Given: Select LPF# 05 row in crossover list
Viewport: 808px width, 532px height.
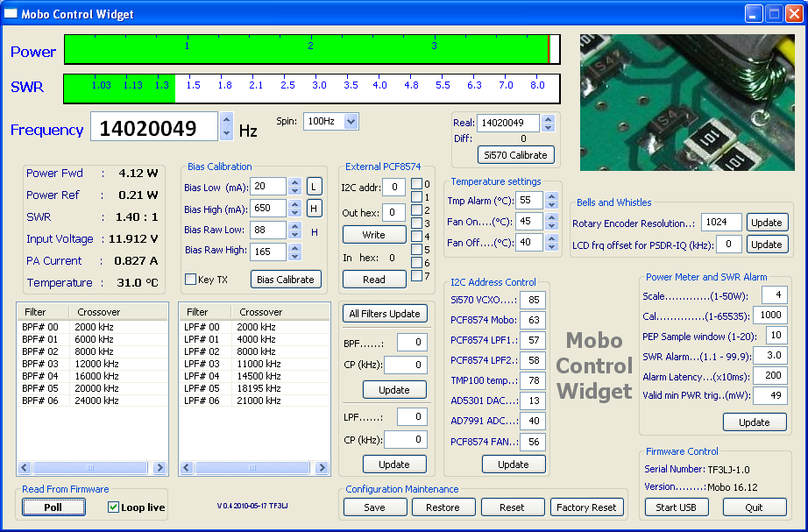Looking at the screenshot, I should tap(254, 388).
